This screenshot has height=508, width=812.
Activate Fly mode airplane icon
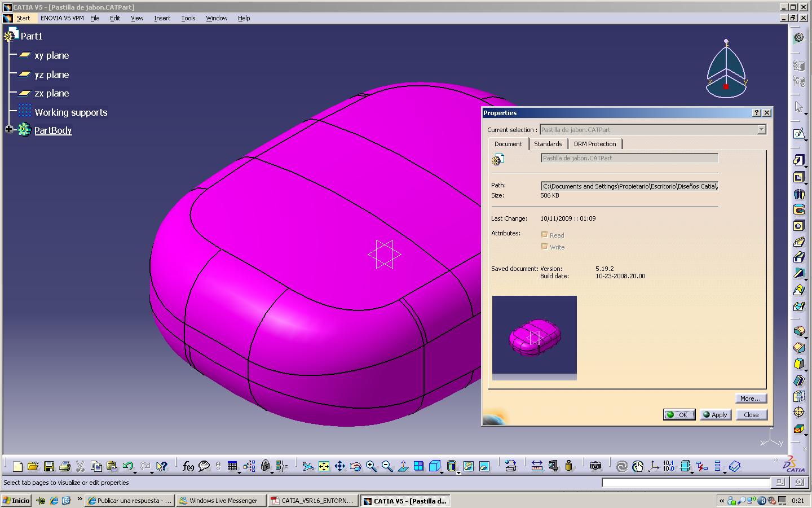(308, 466)
